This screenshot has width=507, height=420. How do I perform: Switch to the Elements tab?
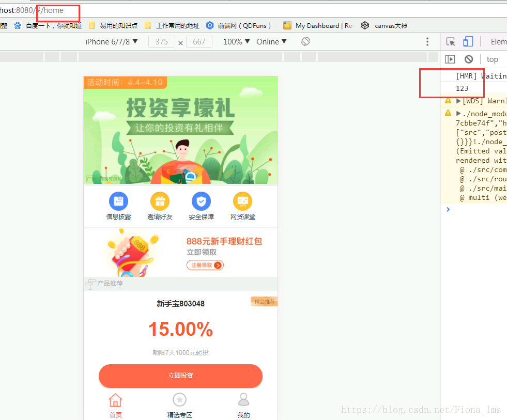tap(498, 42)
